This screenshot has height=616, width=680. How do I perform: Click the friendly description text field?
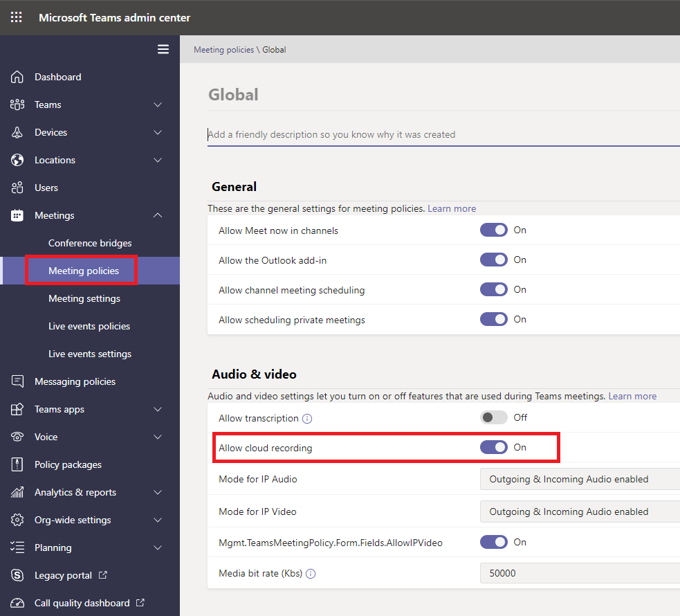click(443, 134)
